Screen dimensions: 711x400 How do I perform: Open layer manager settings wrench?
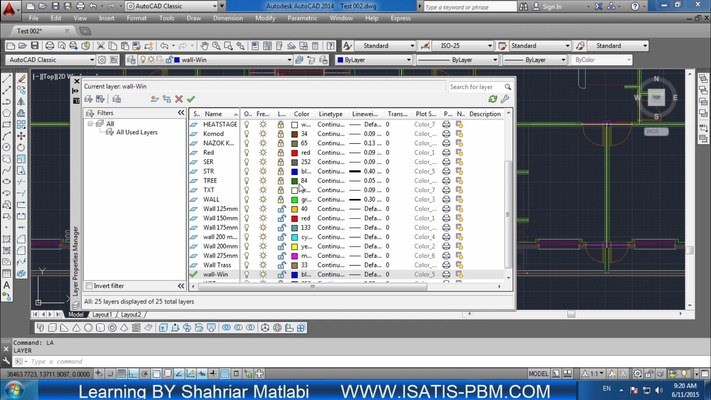505,99
